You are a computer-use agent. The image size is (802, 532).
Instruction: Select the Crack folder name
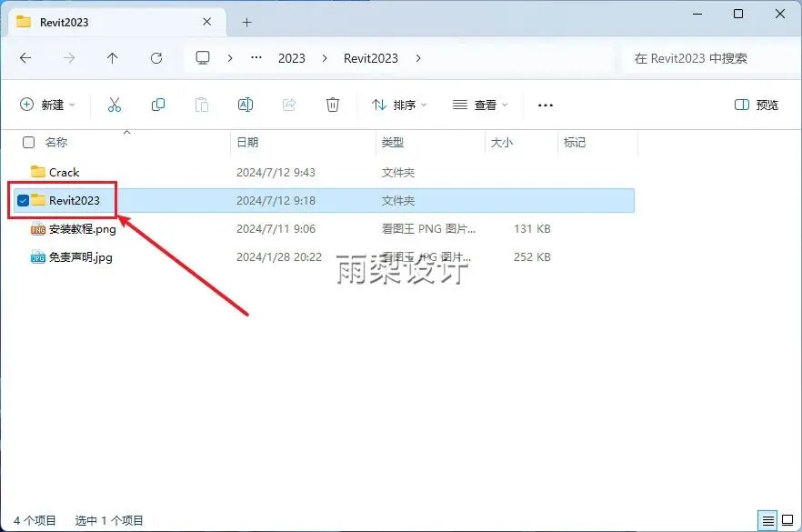pyautogui.click(x=64, y=173)
